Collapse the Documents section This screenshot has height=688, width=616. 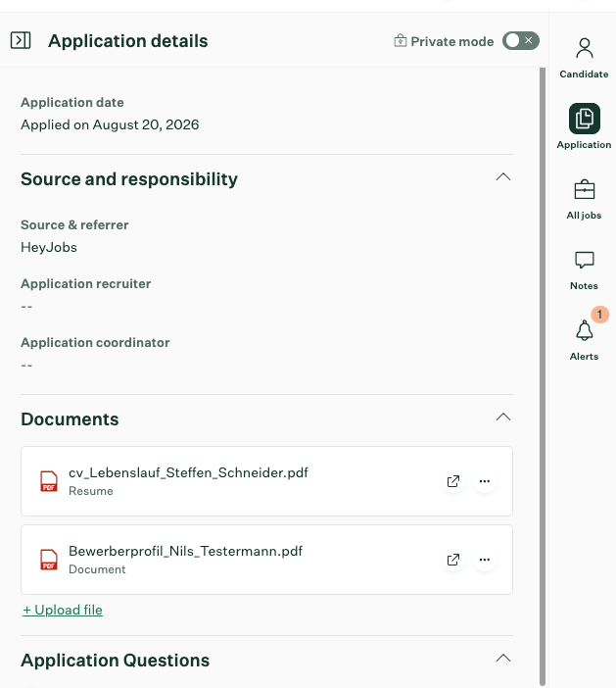[x=503, y=418]
